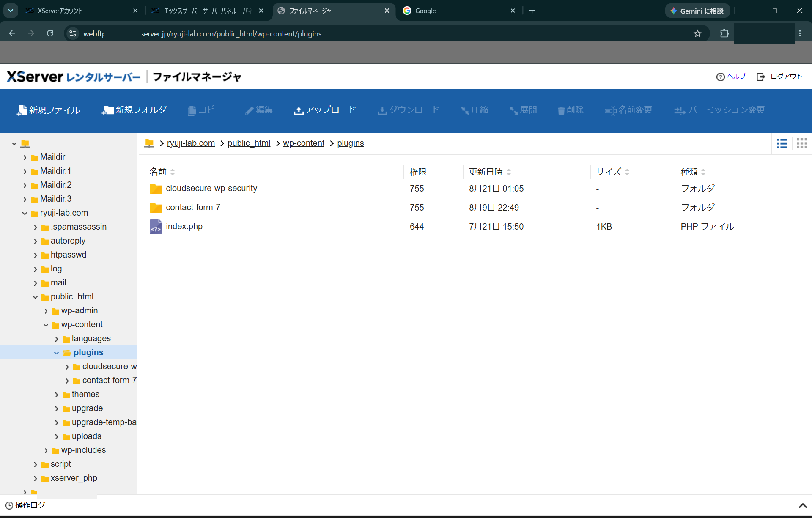The width and height of the screenshot is (812, 518).
Task: Bookmark this page with the star icon
Action: [697, 33]
